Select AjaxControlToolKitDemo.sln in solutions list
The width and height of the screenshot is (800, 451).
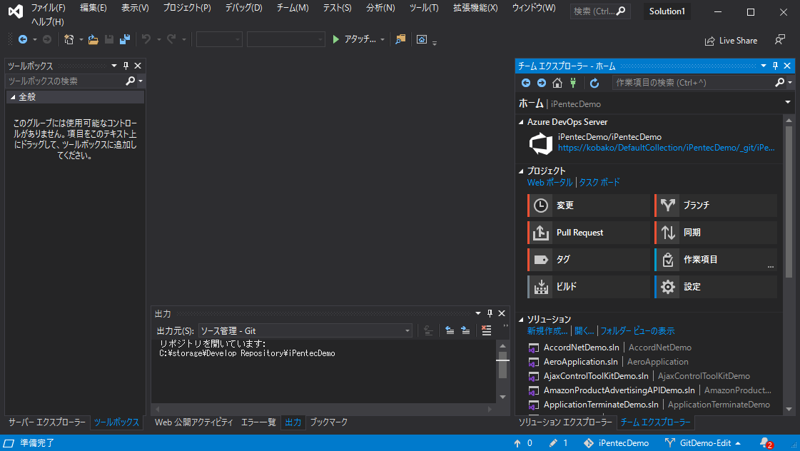596,376
